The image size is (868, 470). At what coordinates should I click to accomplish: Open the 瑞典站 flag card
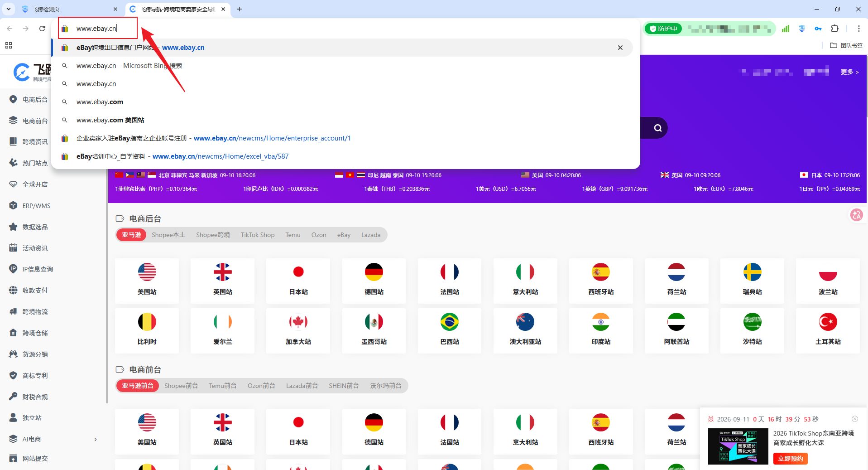[753, 281]
